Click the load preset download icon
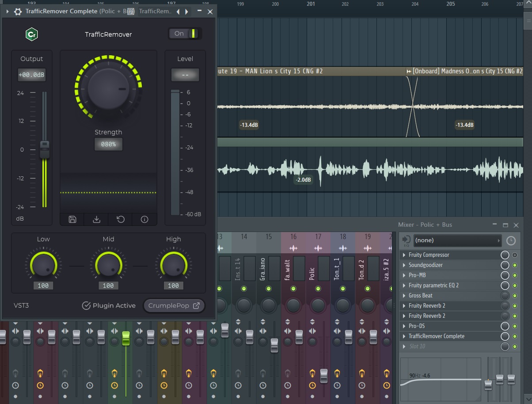The width and height of the screenshot is (532, 404). [96, 219]
